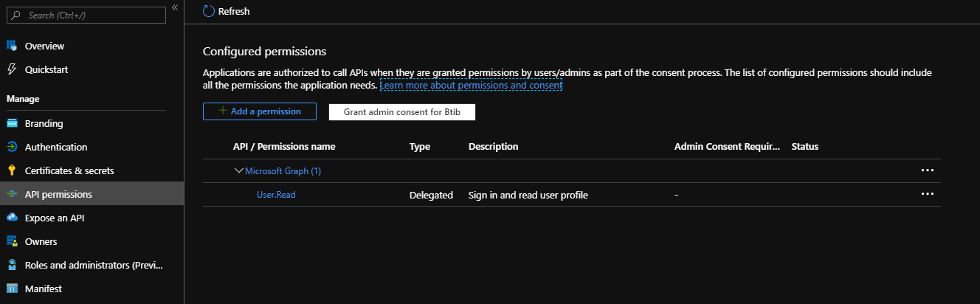Click the Expose an API cloud icon
980x304 pixels.
pos(12,218)
